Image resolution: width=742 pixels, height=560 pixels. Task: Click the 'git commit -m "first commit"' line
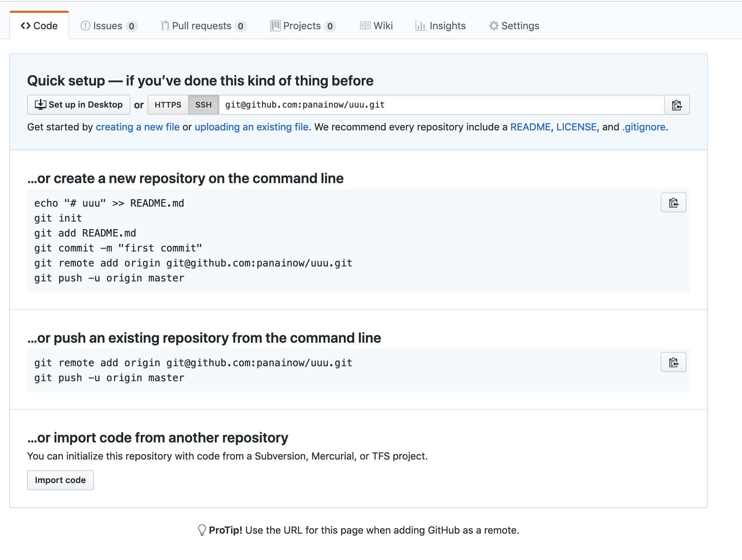click(118, 248)
